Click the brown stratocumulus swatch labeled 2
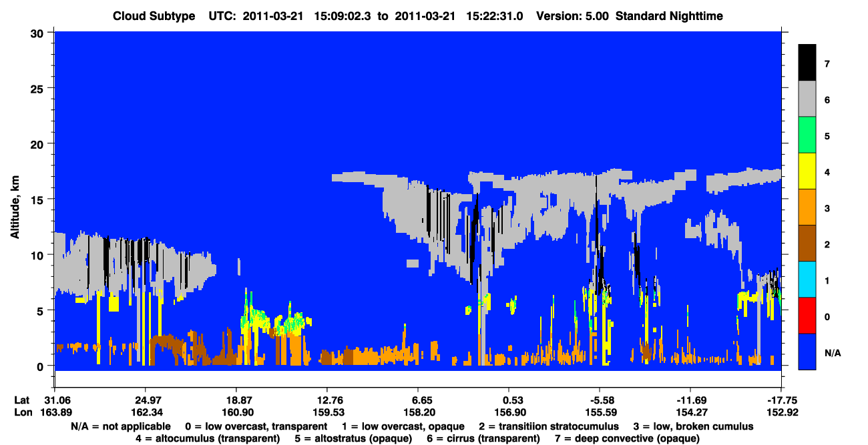 pyautogui.click(x=807, y=243)
